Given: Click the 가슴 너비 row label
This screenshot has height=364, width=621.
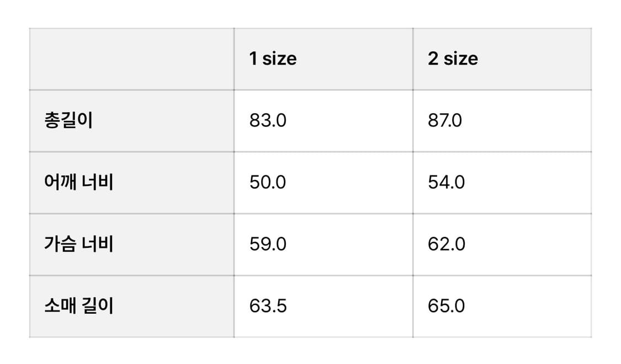Looking at the screenshot, I should [79, 244].
